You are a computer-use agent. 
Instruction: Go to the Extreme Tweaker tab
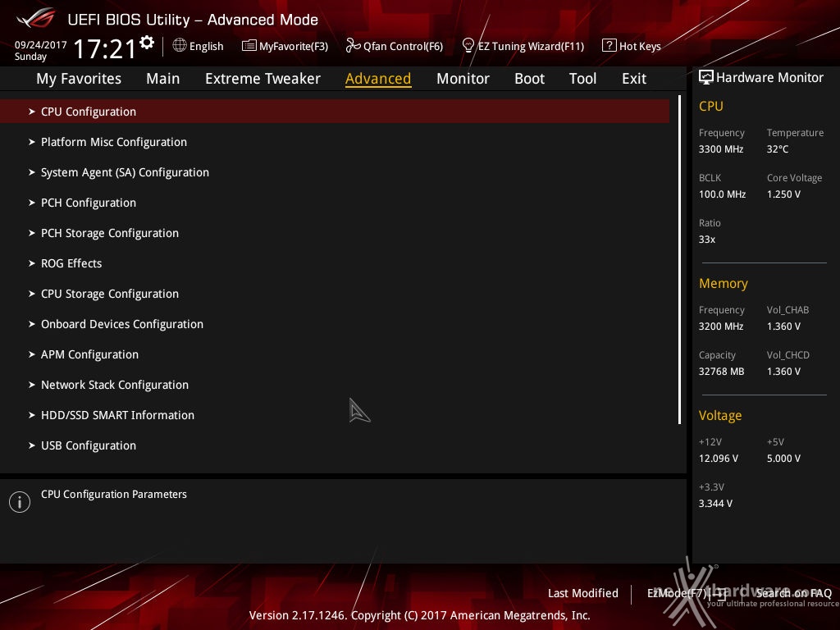(263, 79)
